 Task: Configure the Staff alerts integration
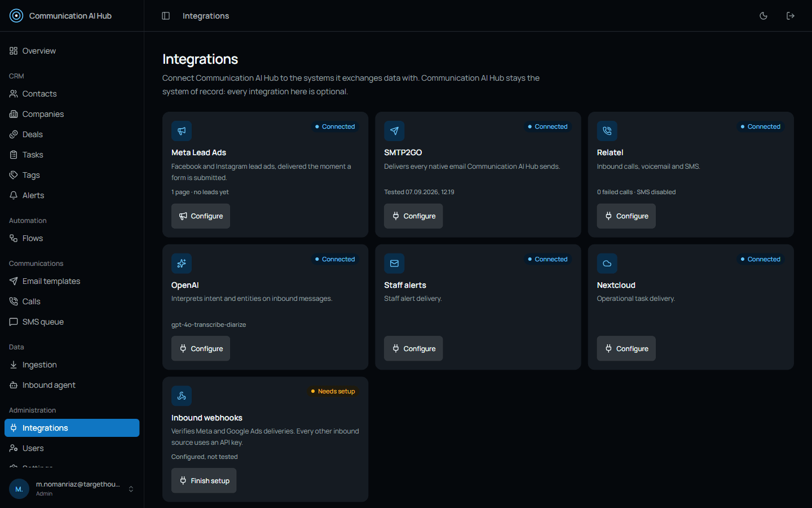point(413,349)
